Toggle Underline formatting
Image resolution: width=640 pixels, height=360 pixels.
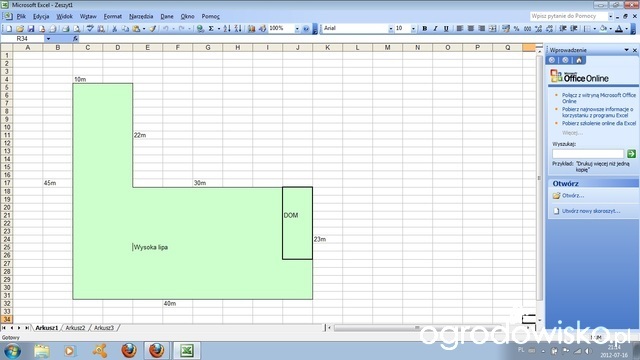446,29
